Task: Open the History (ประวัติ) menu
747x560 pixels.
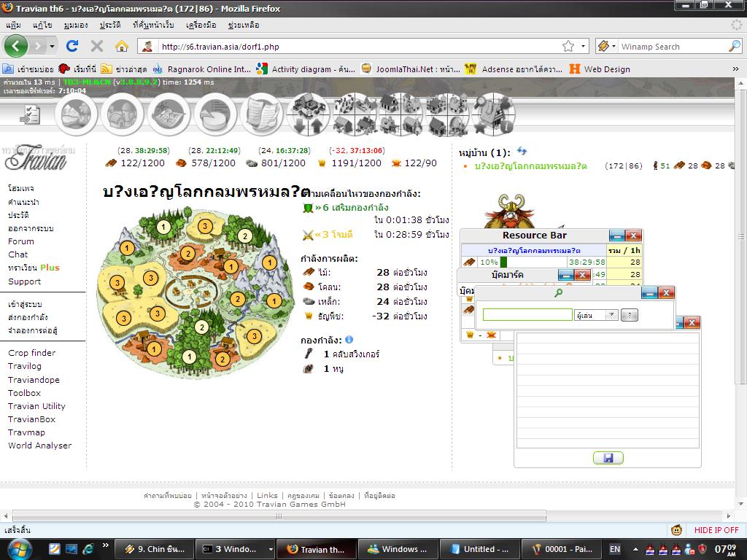Action: tap(110, 25)
